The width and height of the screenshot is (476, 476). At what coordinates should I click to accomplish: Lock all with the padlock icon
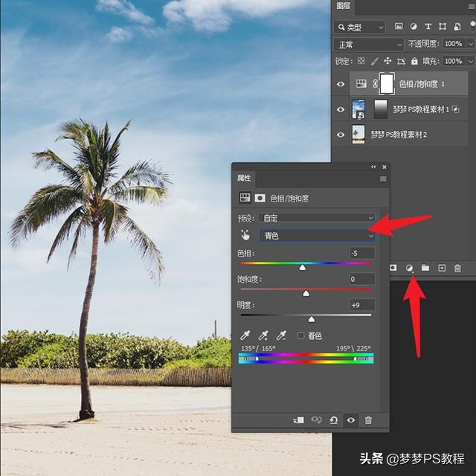pyautogui.click(x=414, y=61)
